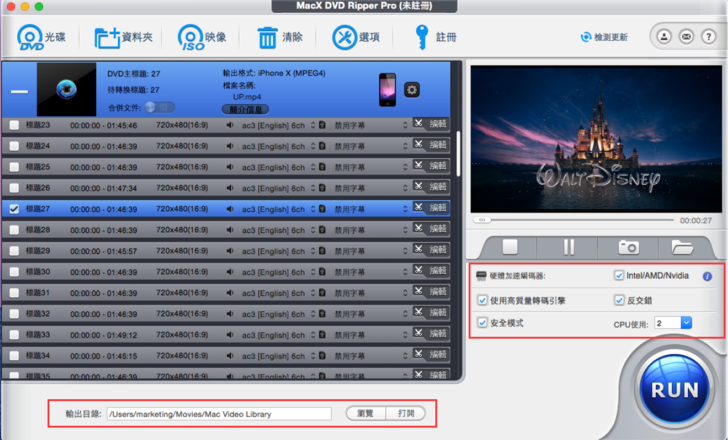
Task: Check the 標題23 checkbox
Action: pyautogui.click(x=14, y=125)
